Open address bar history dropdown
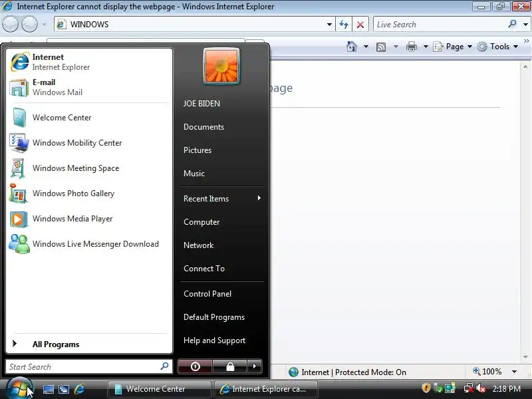Viewport: 532px width, 399px height. (329, 25)
